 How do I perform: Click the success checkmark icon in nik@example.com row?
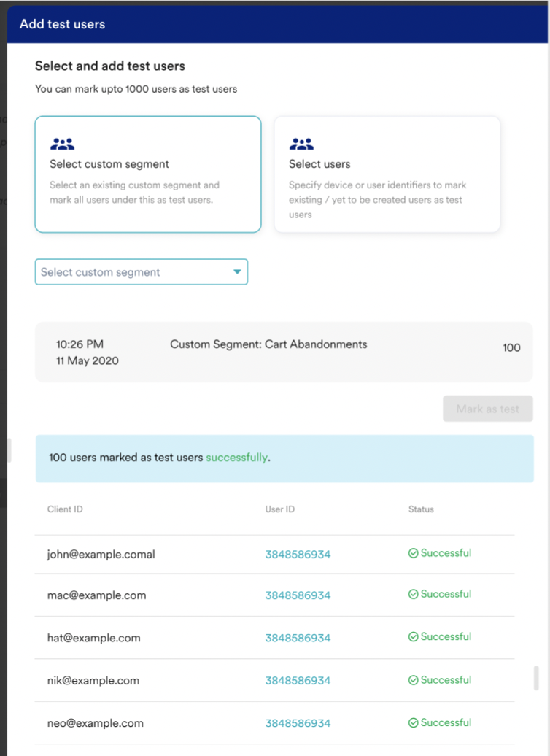tap(413, 680)
